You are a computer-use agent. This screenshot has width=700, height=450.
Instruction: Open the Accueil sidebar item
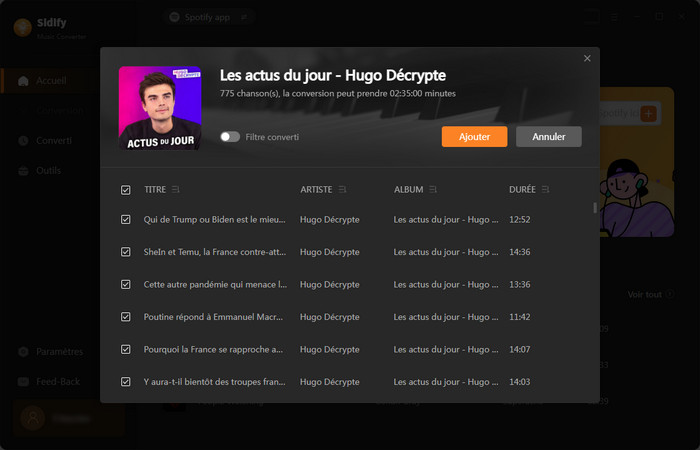[50, 81]
